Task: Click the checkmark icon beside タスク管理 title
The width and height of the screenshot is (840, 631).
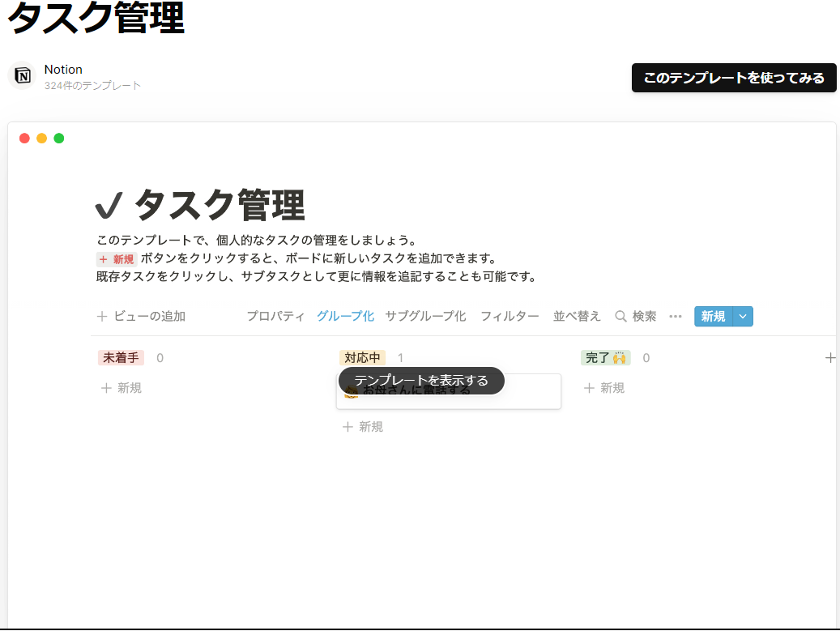Action: point(109,207)
